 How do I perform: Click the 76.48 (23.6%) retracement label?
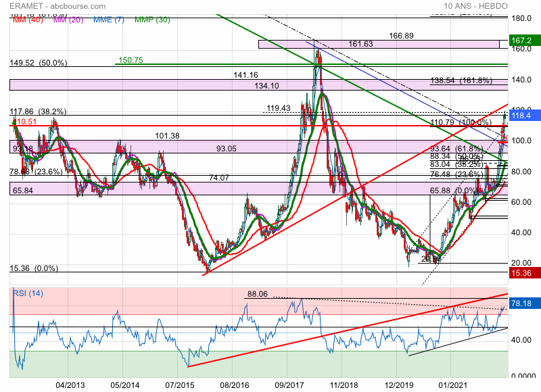[456, 174]
